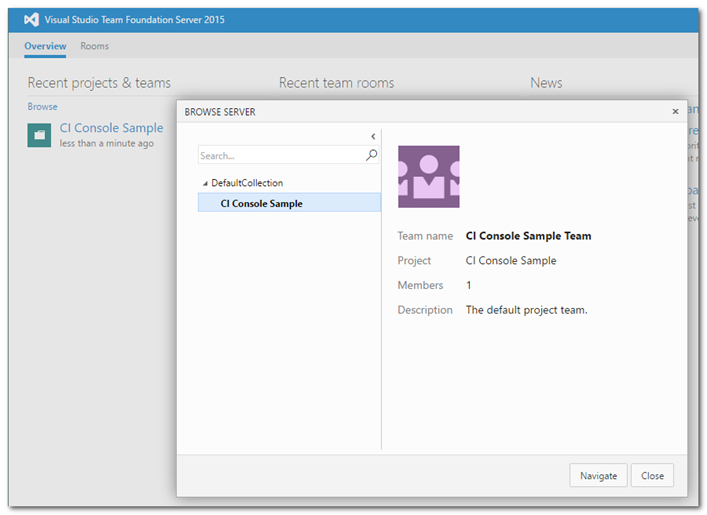
Task: Click the magnifier search icon
Action: point(372,156)
